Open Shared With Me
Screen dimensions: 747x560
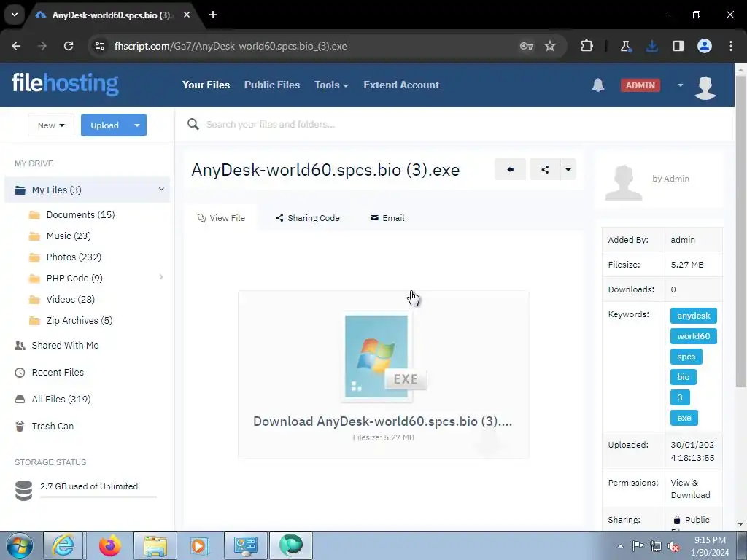65,345
